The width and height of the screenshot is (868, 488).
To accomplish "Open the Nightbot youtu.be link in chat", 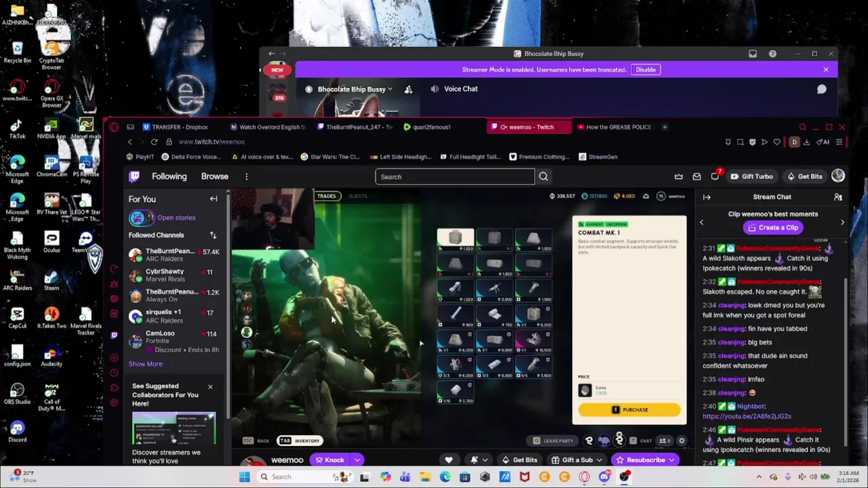I will pos(747,416).
